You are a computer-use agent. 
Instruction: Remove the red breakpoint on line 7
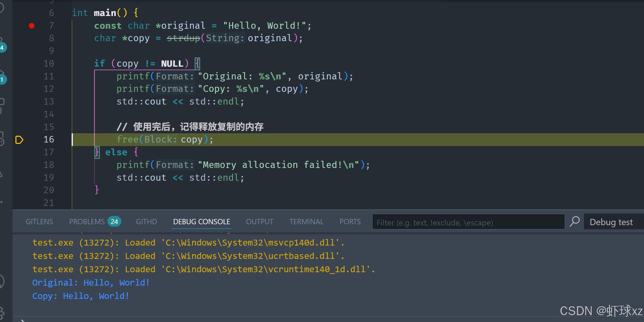(x=32, y=26)
